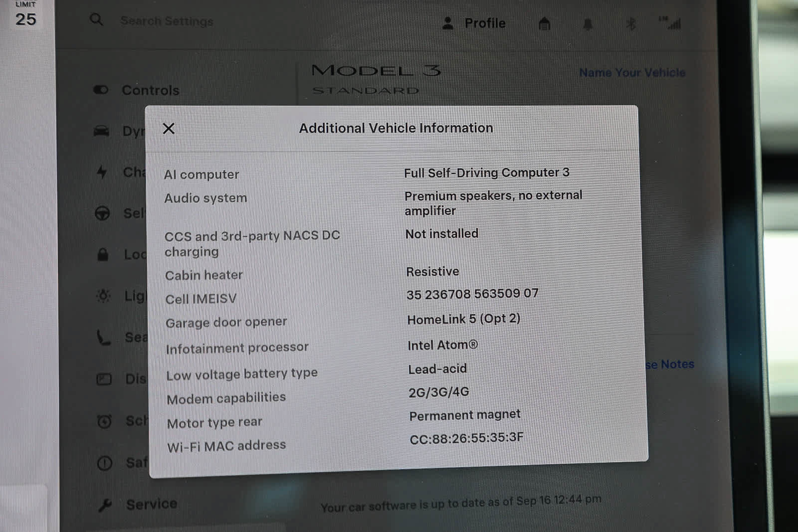Image resolution: width=798 pixels, height=532 pixels.
Task: Tap the profile person icon
Action: 448,23
